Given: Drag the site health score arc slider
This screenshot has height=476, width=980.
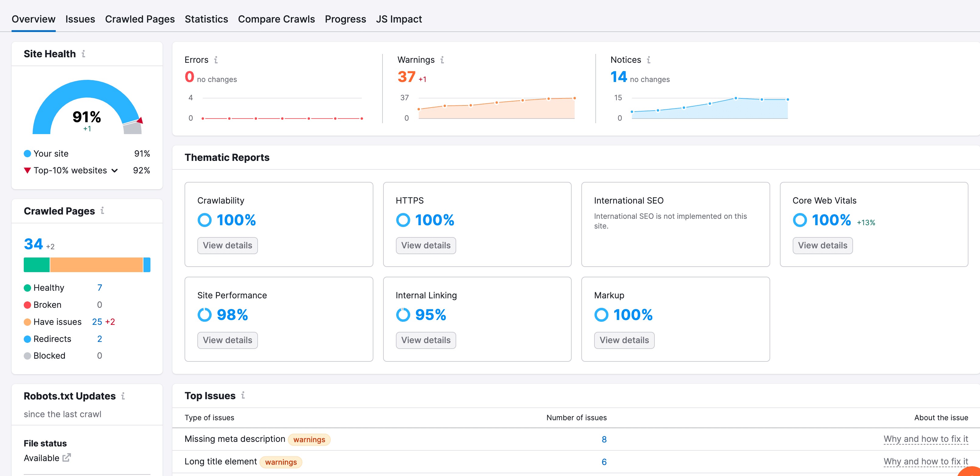Looking at the screenshot, I should click(x=140, y=121).
